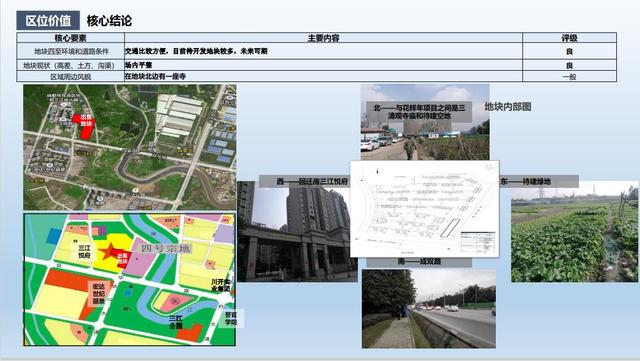Click the red star on the zoning map
Image resolution: width=640 pixels, height=361 pixels.
pyautogui.click(x=109, y=252)
